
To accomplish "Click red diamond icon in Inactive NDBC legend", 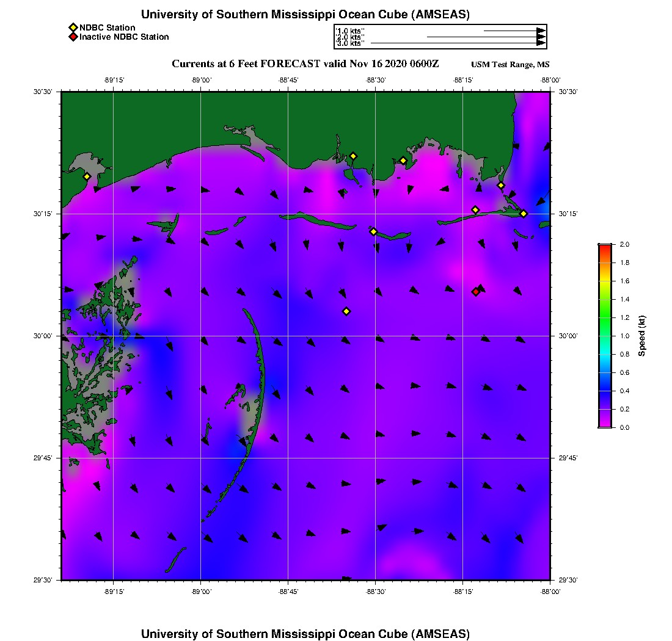I will [73, 37].
